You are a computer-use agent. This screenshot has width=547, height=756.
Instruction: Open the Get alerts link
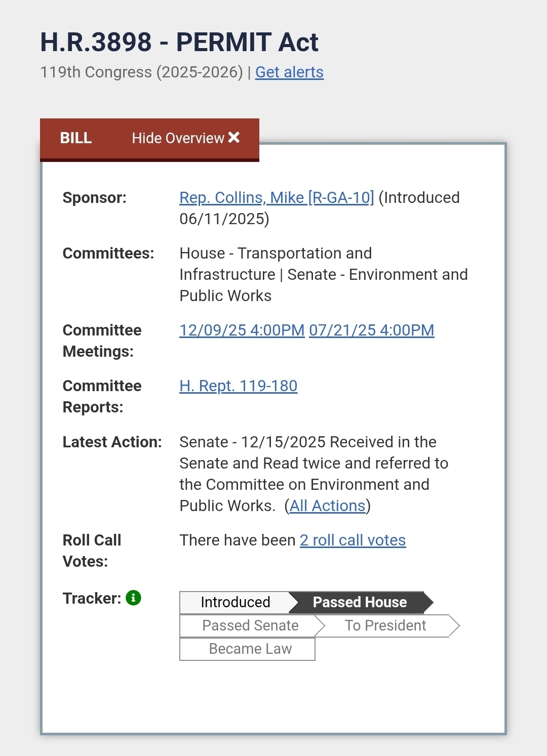289,72
